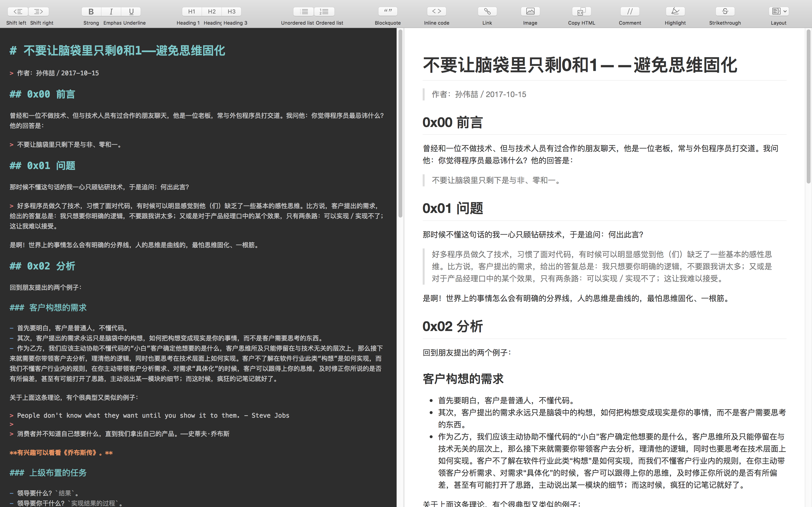Insert a blockquote
The width and height of the screenshot is (812, 507).
[x=388, y=11]
